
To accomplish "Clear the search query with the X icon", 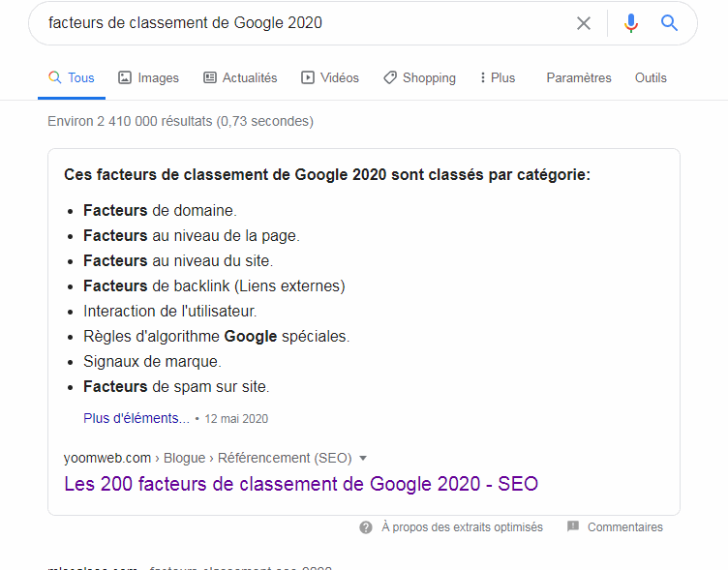I will click(584, 23).
